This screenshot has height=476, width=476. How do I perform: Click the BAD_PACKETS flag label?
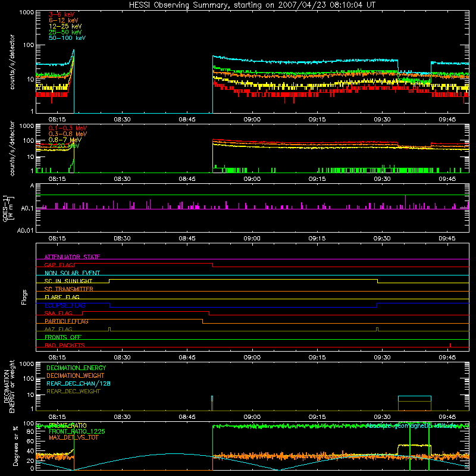[x=65, y=345]
